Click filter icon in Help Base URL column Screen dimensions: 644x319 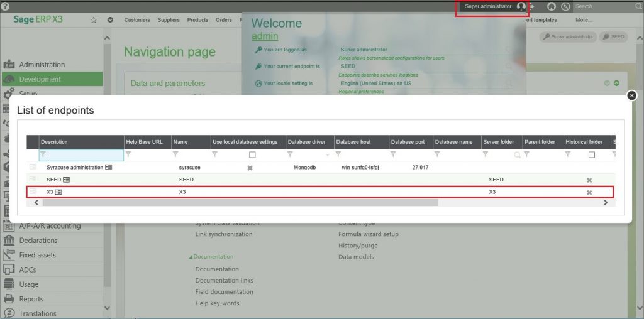click(x=128, y=154)
